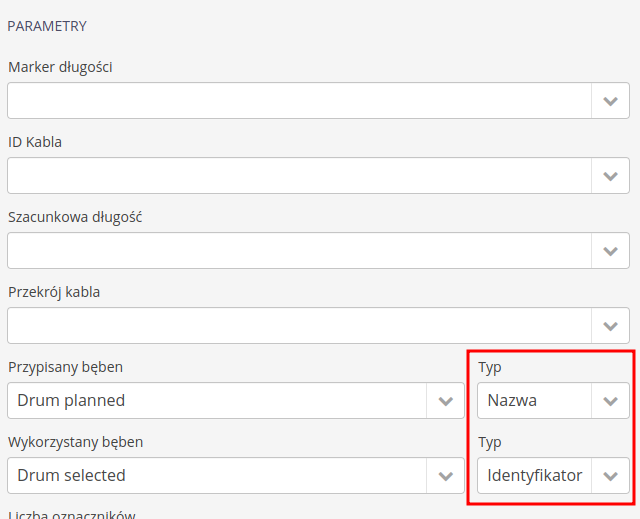Open the chevron beside Nazwa
The width and height of the screenshot is (640, 519).
click(x=610, y=401)
